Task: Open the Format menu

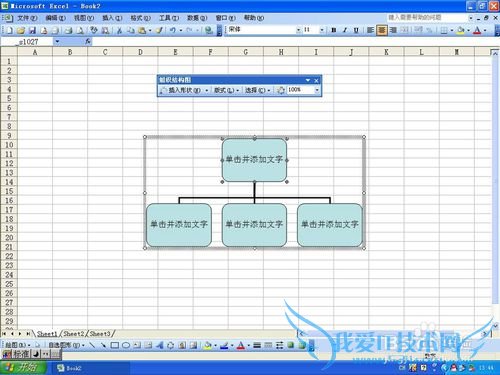Action: tap(140, 18)
